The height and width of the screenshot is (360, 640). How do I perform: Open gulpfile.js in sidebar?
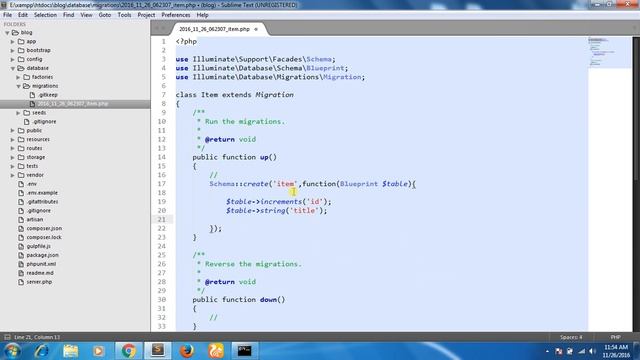(x=38, y=247)
